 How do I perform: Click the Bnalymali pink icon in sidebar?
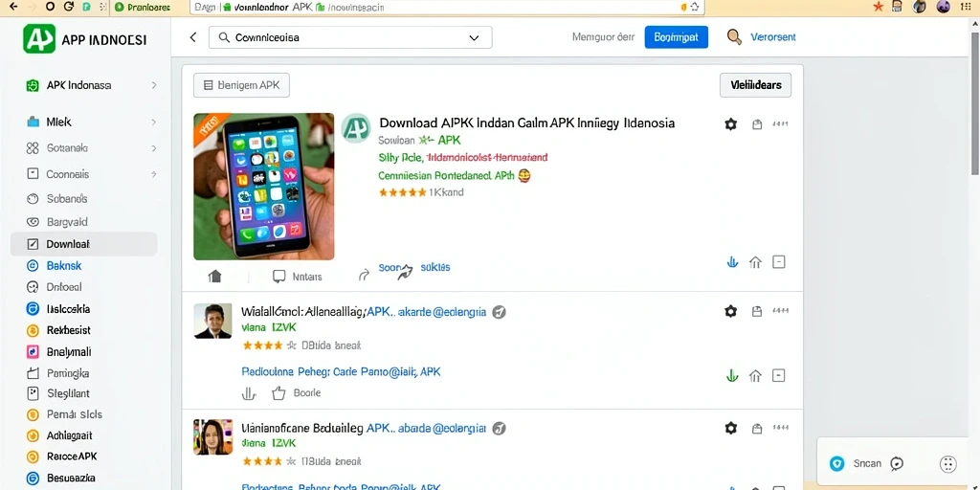coord(33,352)
